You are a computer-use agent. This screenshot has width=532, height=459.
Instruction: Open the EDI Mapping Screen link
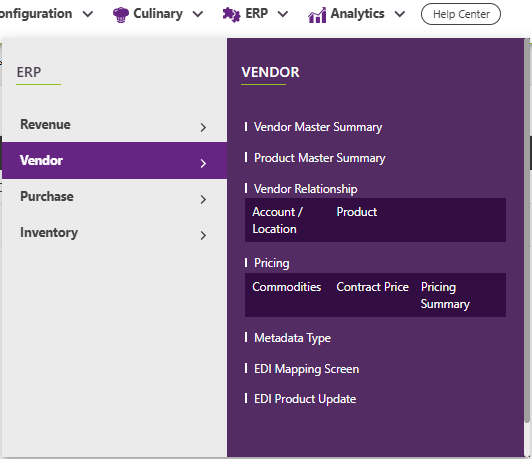306,369
